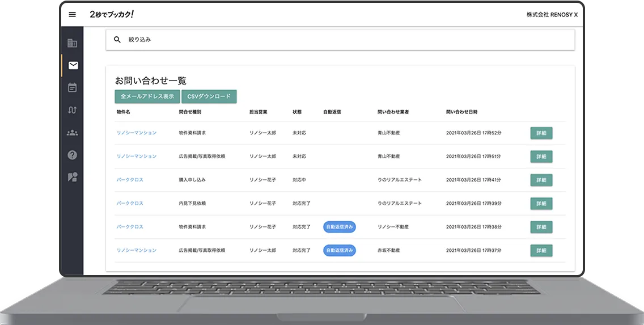Click 自動返信済み chip in 赤坂不動産 row
Image resolution: width=644 pixels, height=325 pixels.
340,250
